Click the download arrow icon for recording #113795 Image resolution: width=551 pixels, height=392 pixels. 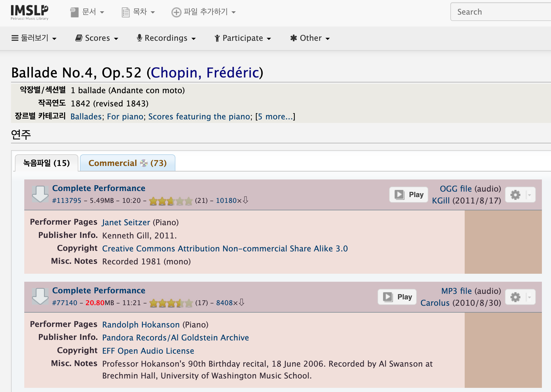click(40, 194)
